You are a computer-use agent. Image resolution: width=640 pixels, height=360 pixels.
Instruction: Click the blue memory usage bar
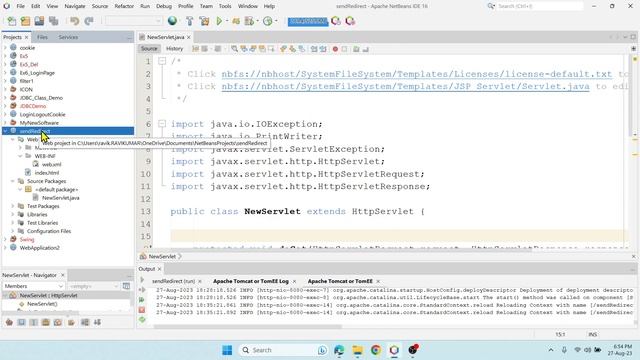308,21
